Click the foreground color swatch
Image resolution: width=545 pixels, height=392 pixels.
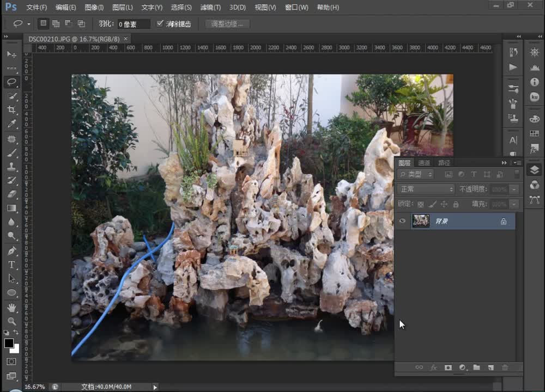[x=9, y=343]
